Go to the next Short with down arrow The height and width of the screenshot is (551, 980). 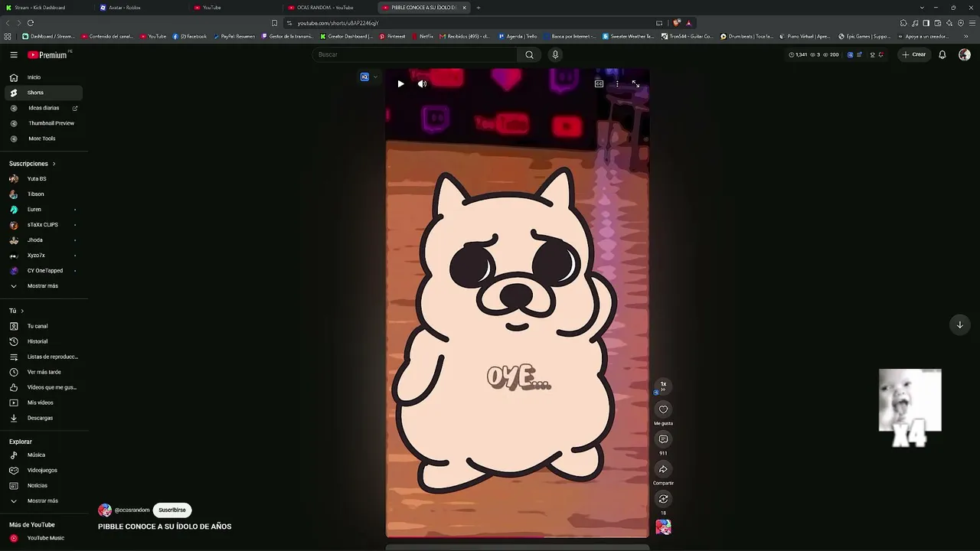coord(959,324)
